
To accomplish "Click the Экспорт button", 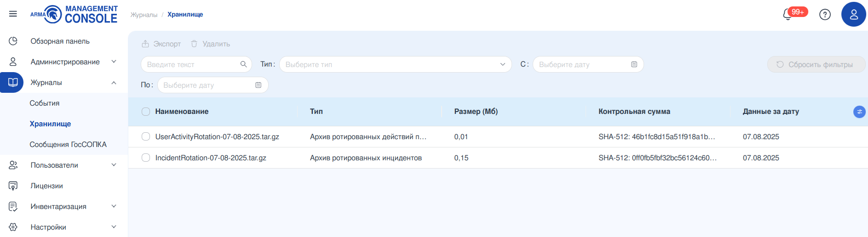I will [x=161, y=44].
